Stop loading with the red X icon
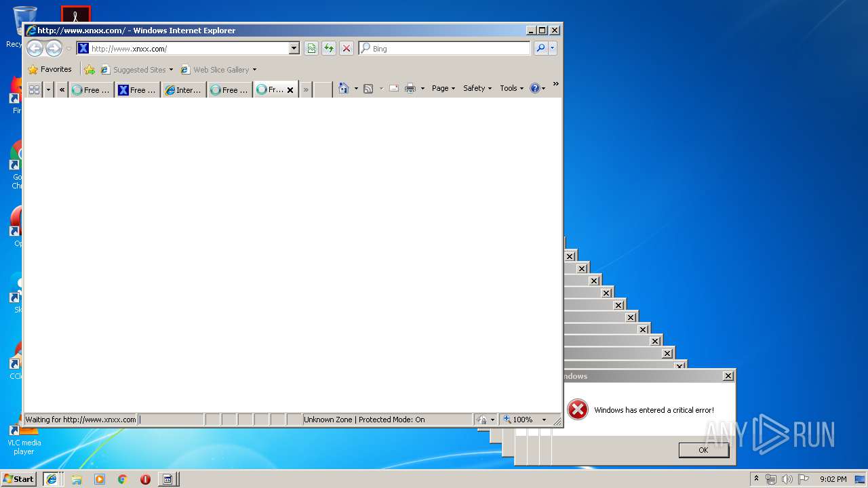 [347, 48]
